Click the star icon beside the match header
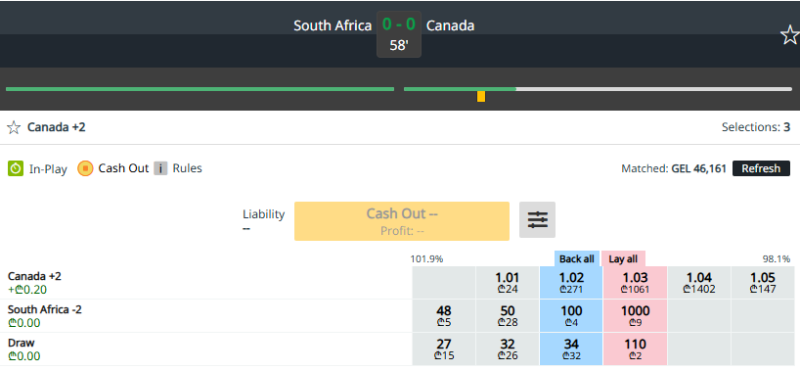 [x=790, y=35]
